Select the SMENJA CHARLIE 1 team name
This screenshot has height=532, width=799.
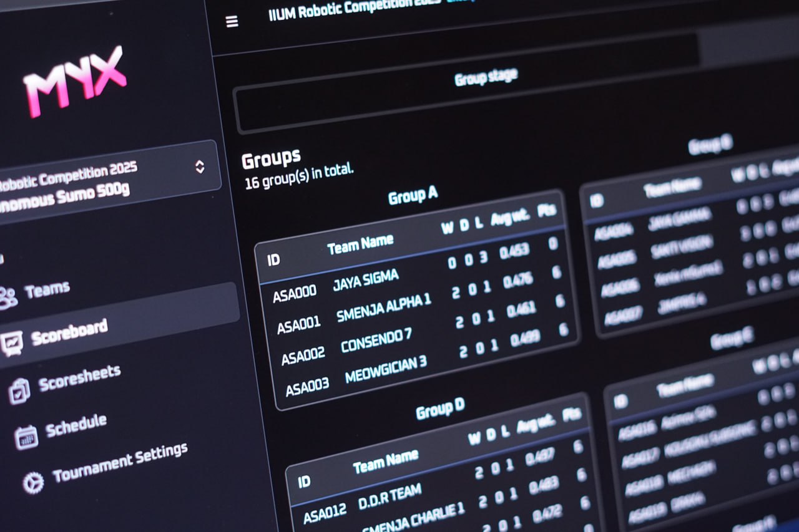click(414, 519)
